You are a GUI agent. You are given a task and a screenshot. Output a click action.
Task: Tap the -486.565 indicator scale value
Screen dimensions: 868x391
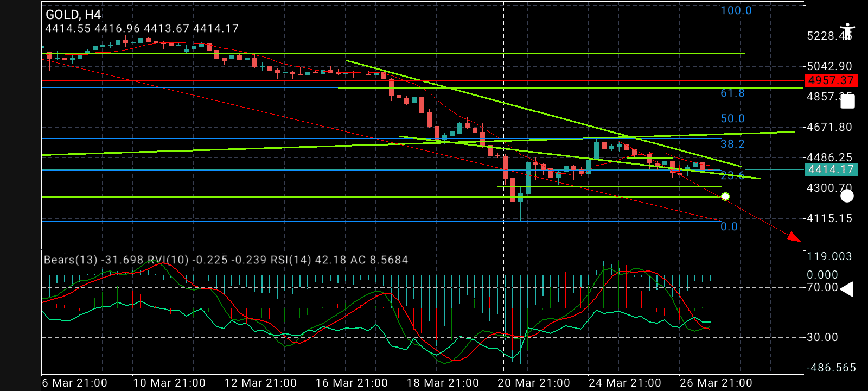831,368
